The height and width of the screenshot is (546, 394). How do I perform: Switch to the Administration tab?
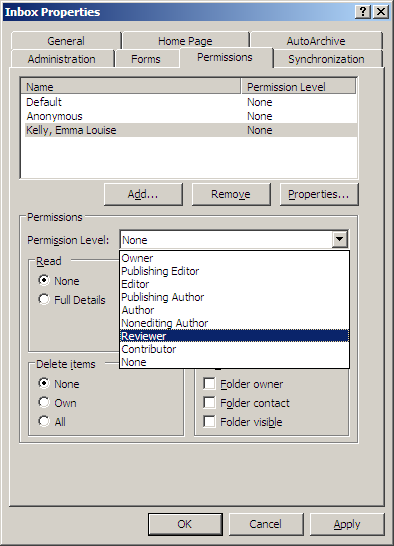point(62,59)
